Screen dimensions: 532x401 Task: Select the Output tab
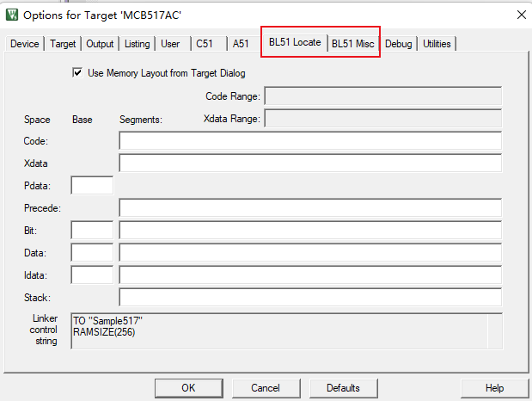click(100, 44)
